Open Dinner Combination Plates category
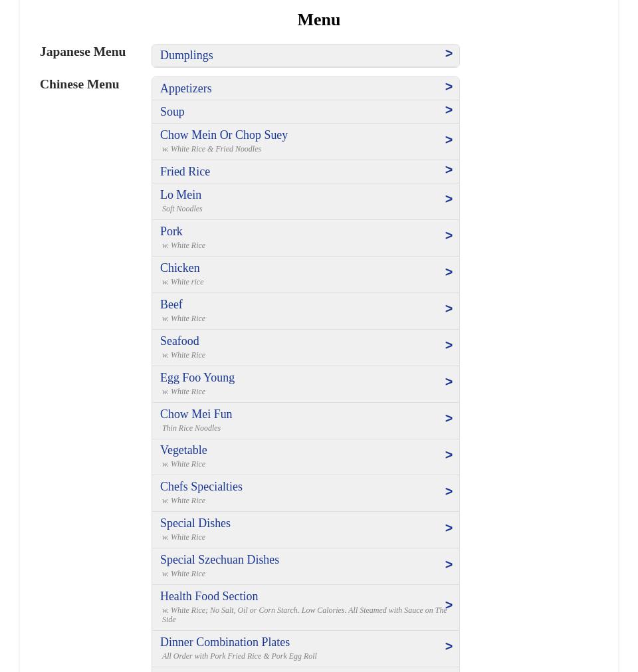 (x=225, y=642)
